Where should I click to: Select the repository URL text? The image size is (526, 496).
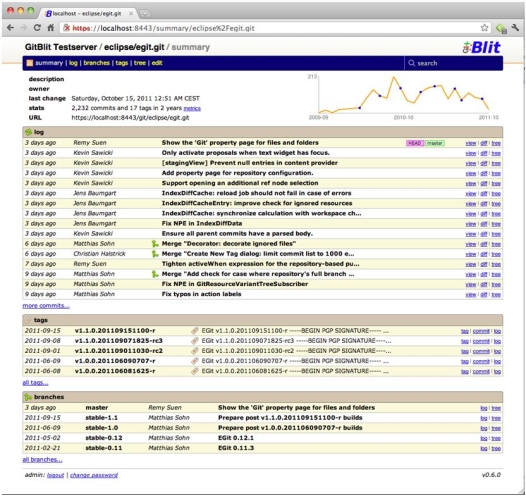[130, 118]
